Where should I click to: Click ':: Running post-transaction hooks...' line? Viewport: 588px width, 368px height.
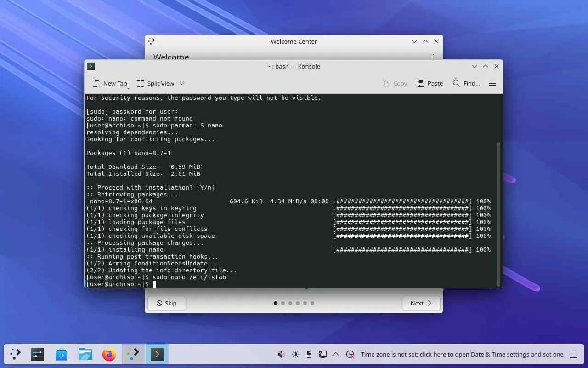pos(153,256)
